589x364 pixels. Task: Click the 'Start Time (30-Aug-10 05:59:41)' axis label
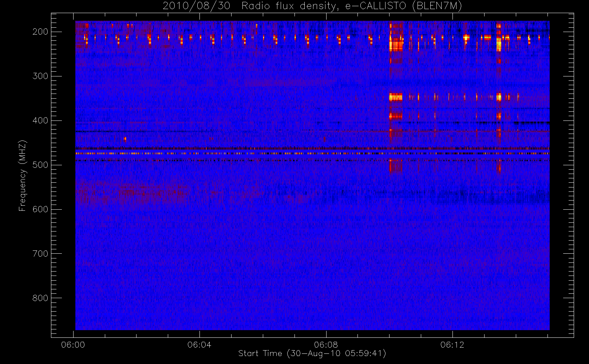click(x=312, y=353)
